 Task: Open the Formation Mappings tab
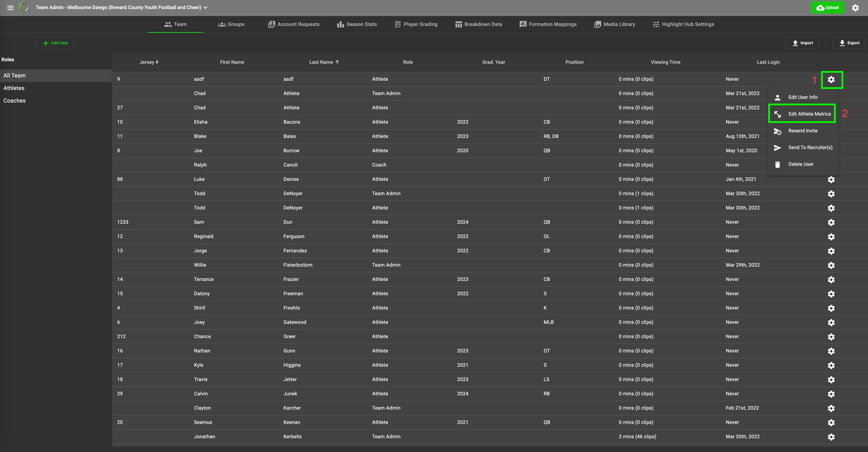tap(548, 24)
